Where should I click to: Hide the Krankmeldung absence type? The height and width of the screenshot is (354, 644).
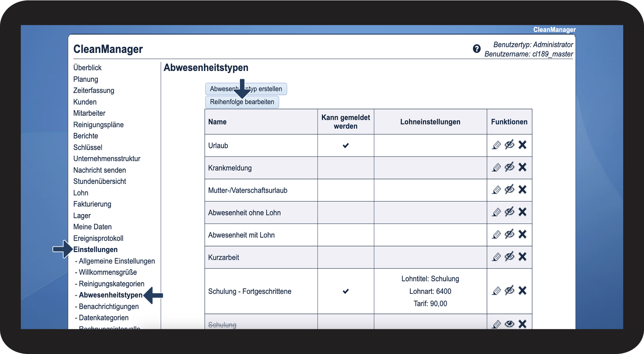[x=510, y=167]
